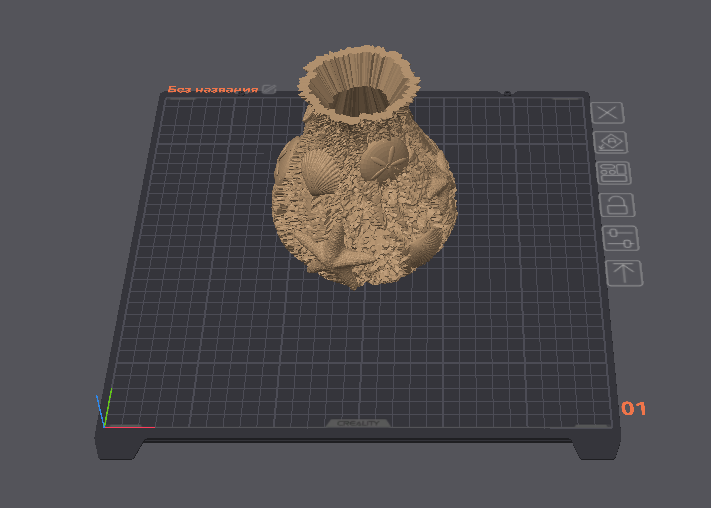This screenshot has height=508, width=711.
Task: Select the seashell vase model on the plate
Action: [x=363, y=181]
